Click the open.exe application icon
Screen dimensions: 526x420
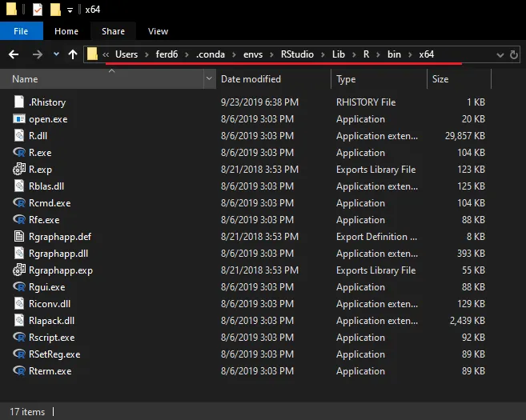pos(20,119)
